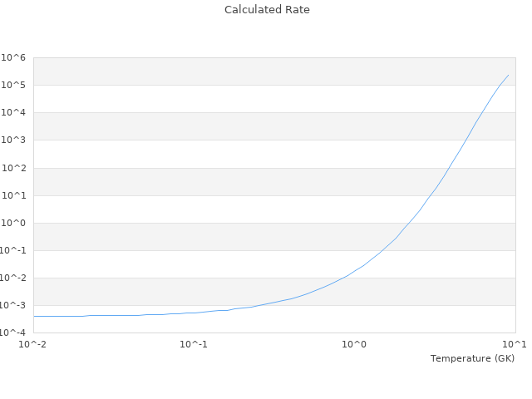Click the "Calculated Rate" chart title

tap(266, 10)
